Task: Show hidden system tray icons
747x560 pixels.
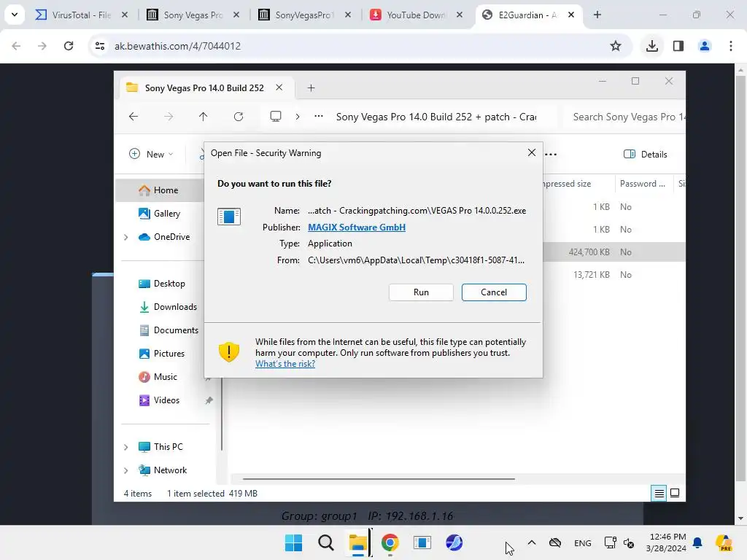Action: (532, 542)
